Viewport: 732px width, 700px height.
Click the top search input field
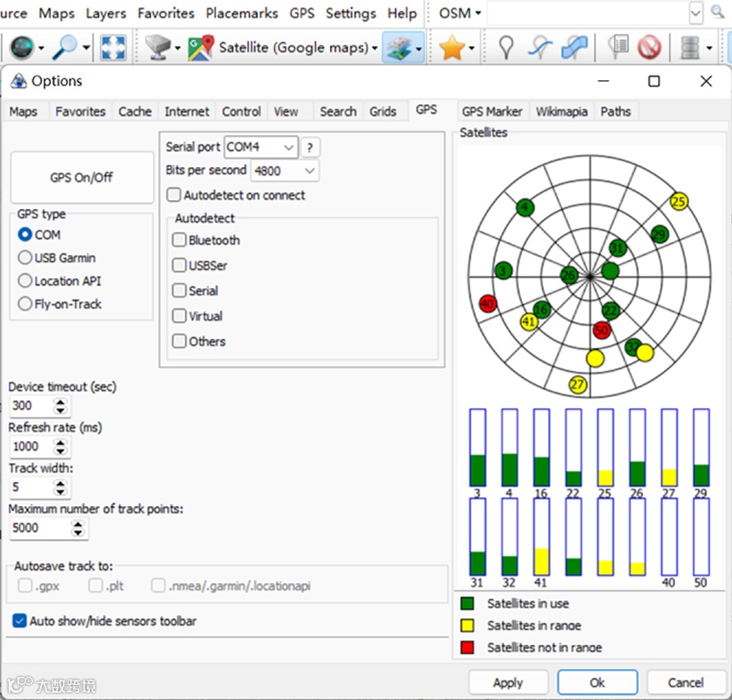[x=588, y=13]
